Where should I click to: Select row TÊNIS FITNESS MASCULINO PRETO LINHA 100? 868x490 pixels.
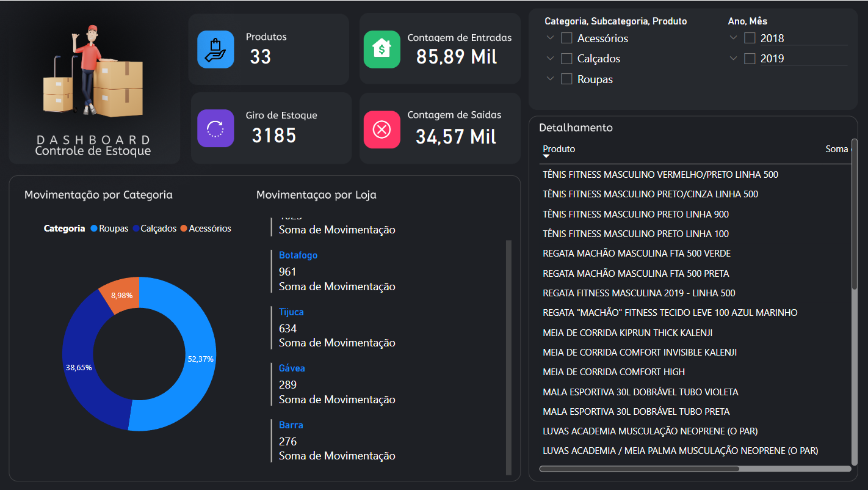696,233
